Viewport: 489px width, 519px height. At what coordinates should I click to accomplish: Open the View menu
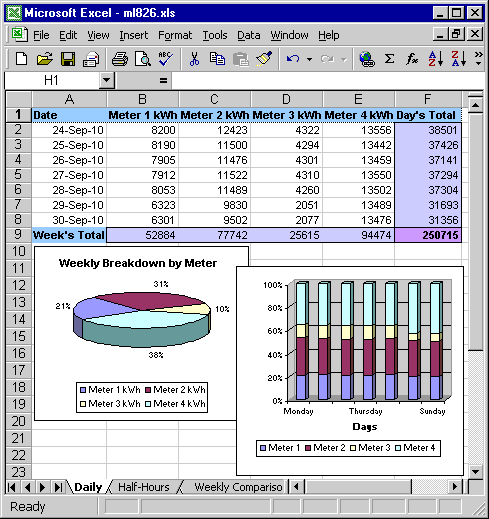[98, 35]
